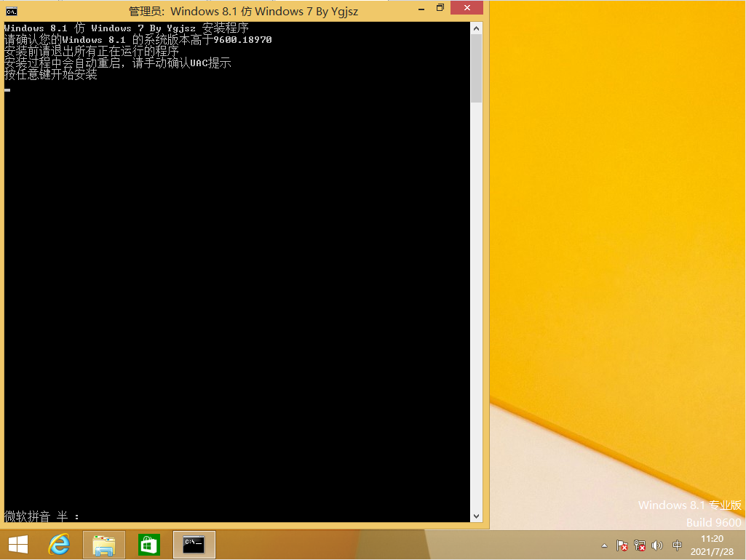Click the 微软拼音 半 status line
Viewport: 746px width, 560px height.
[x=42, y=516]
